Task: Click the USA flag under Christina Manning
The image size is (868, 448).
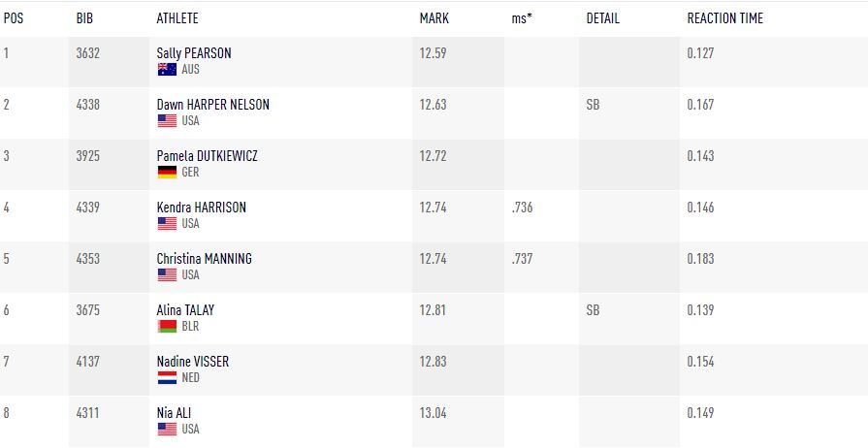Action: 167,275
